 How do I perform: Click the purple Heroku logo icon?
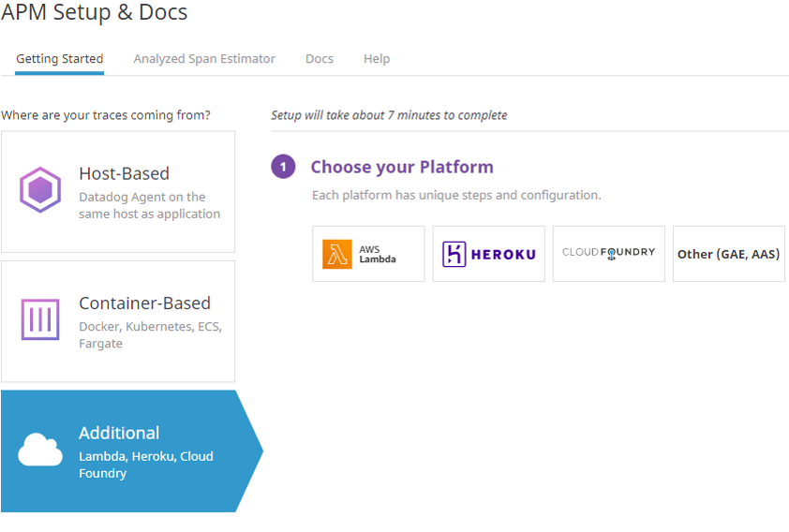(454, 254)
